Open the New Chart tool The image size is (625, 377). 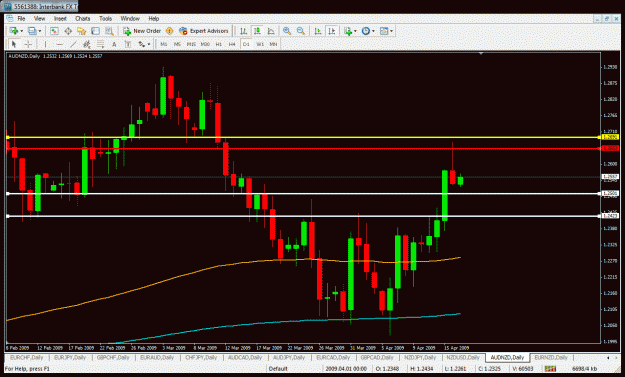(14, 31)
